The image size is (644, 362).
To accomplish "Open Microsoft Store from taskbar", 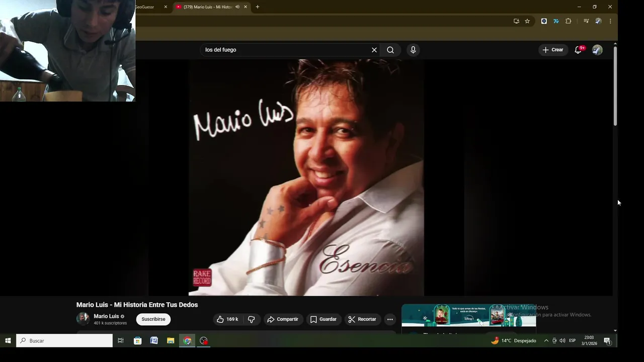I will tap(137, 340).
